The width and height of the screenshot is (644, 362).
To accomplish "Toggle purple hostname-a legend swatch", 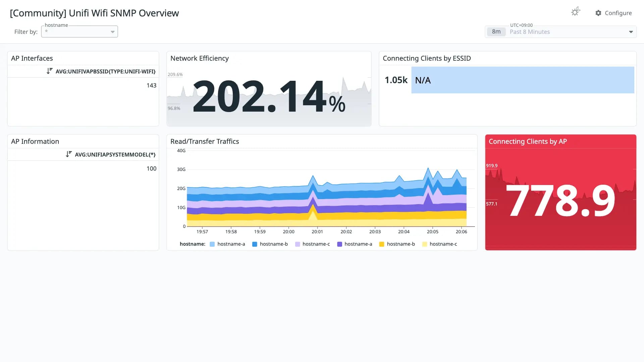I will coord(339,244).
